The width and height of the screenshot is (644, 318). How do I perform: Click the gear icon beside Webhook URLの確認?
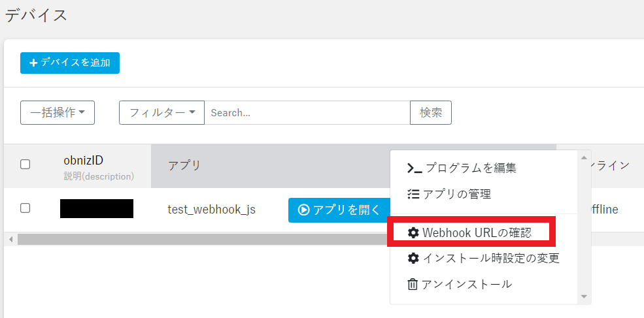pos(413,232)
